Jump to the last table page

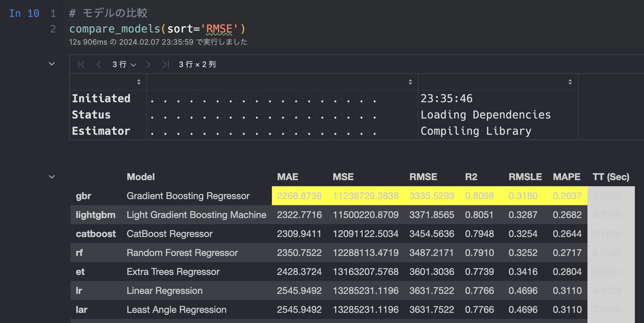(x=165, y=64)
